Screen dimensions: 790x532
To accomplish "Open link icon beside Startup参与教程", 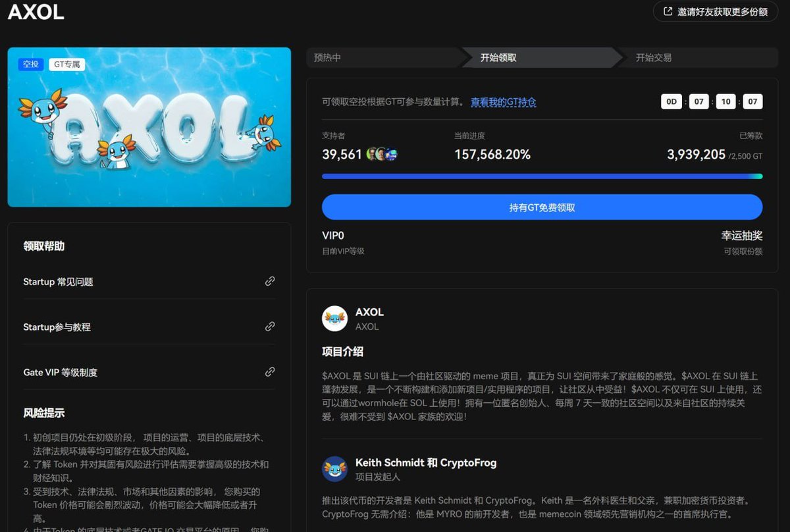I will point(270,327).
